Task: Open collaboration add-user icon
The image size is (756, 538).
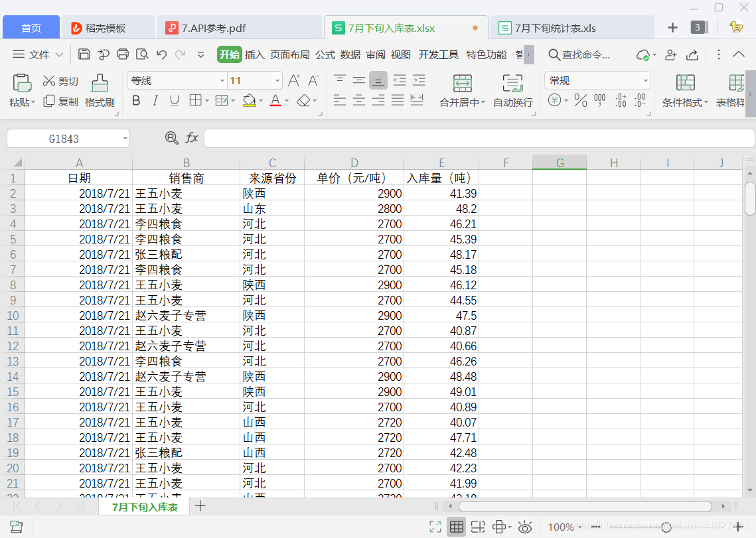Action: tap(670, 54)
